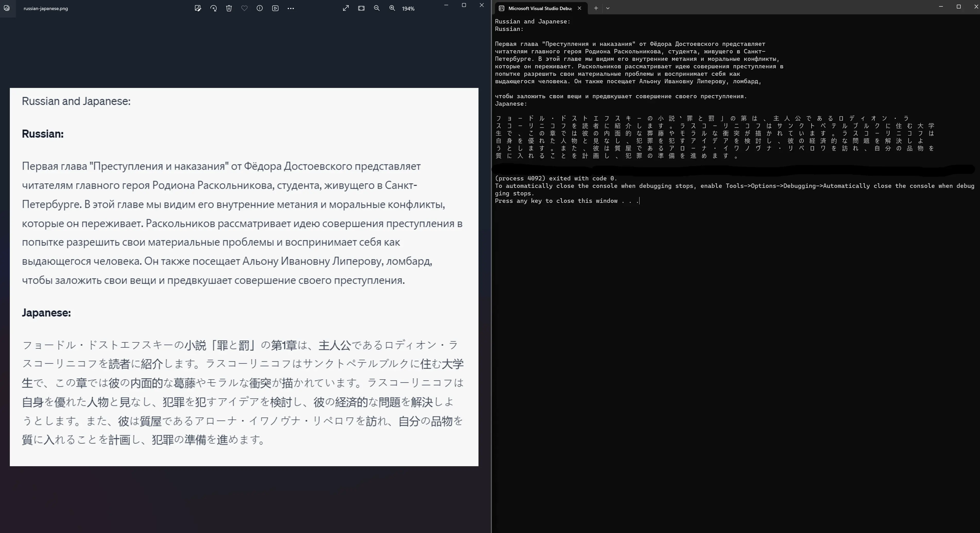Close the Visual Studio Debug console tab
Viewport: 980px width, 533px height.
[x=580, y=8]
